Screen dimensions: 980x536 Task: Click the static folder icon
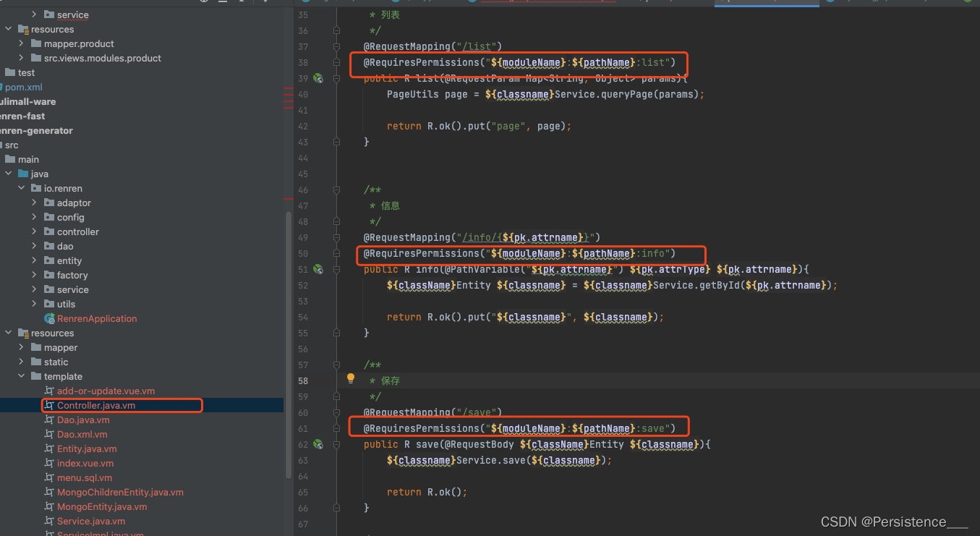click(x=36, y=362)
